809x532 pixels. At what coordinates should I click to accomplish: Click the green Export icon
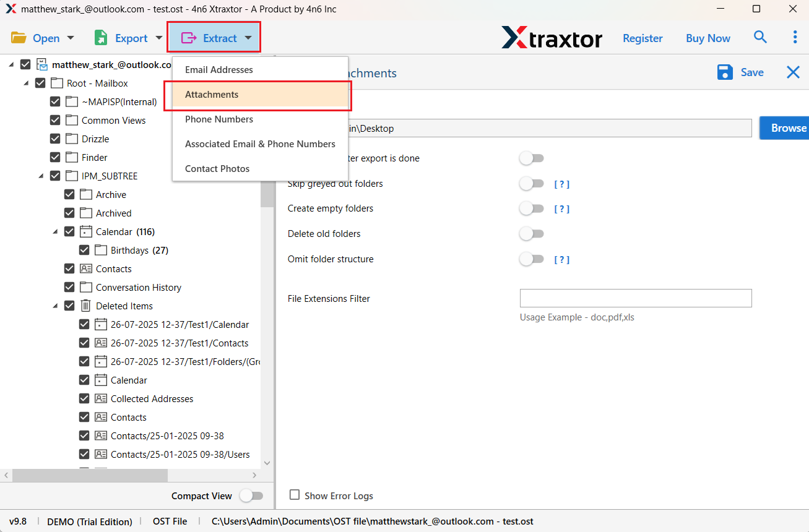tap(101, 38)
